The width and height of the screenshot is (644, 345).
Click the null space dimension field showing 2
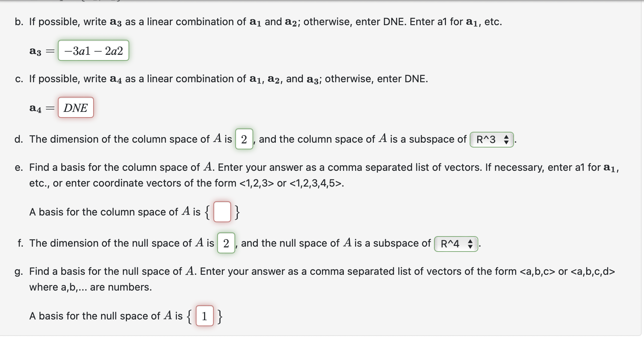click(x=225, y=244)
